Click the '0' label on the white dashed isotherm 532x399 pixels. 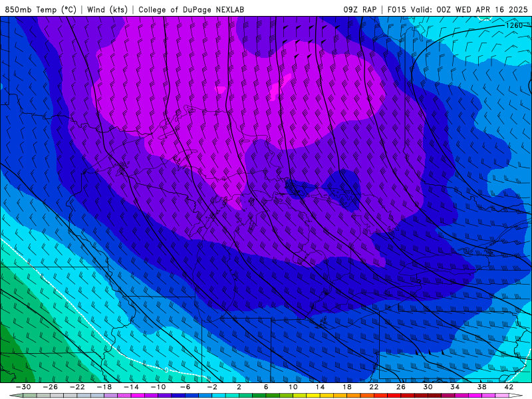[x=167, y=370]
